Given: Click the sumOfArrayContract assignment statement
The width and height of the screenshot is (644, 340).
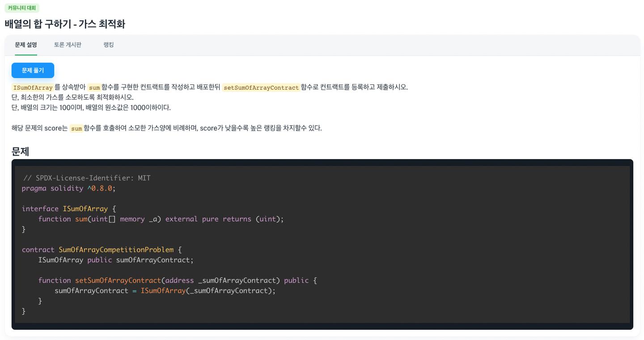Looking at the screenshot, I should [x=165, y=291].
